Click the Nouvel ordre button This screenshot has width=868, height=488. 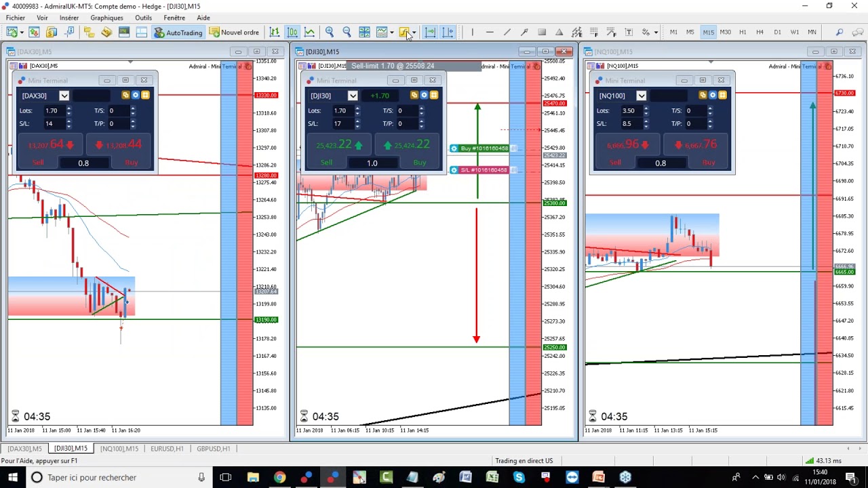[x=234, y=32]
